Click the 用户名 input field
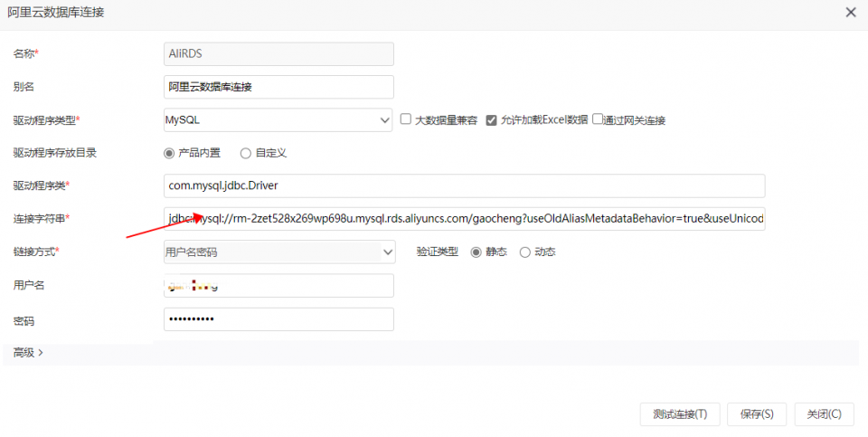868x437 pixels. [x=278, y=286]
